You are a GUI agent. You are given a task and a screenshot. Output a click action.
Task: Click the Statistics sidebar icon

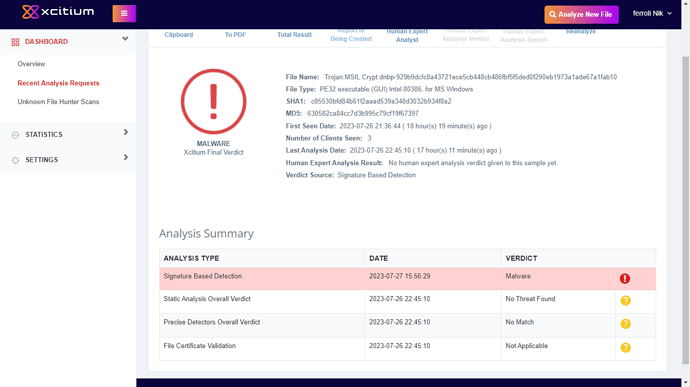(x=15, y=135)
